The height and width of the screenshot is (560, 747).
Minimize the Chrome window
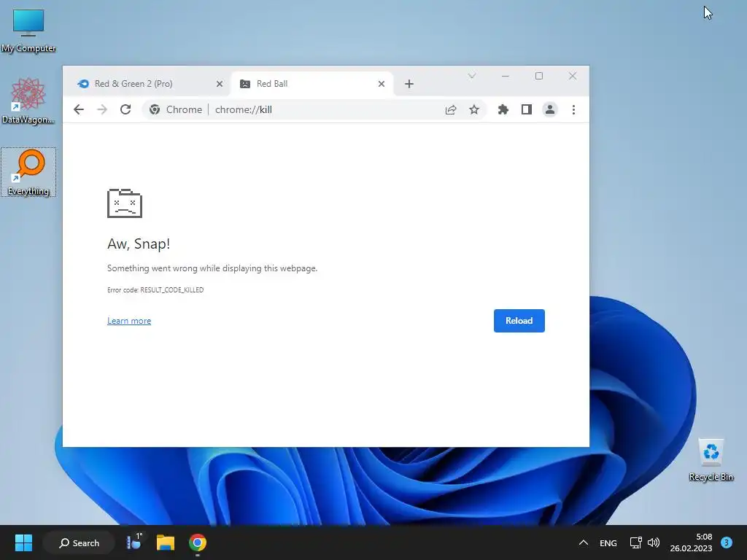point(506,76)
